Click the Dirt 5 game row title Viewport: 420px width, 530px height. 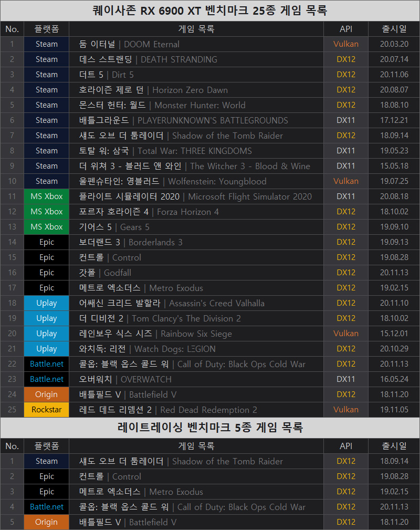(196, 75)
